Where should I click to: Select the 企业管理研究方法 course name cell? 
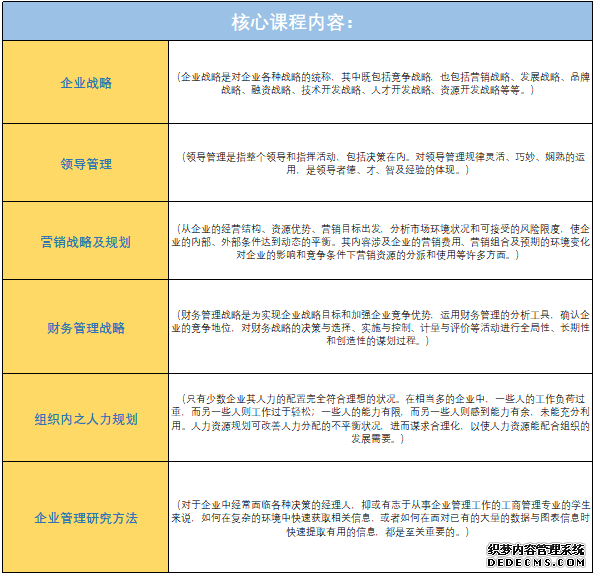86,517
